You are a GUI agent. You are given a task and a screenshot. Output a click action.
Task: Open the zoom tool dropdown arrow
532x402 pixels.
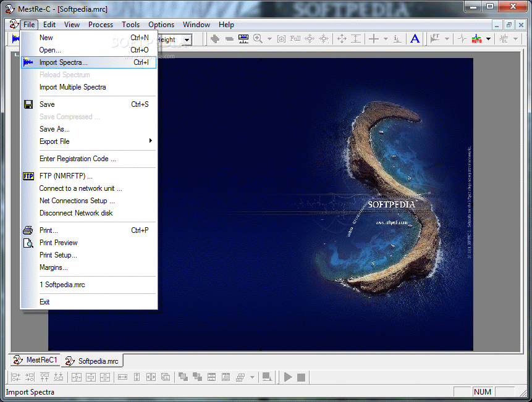(270, 39)
